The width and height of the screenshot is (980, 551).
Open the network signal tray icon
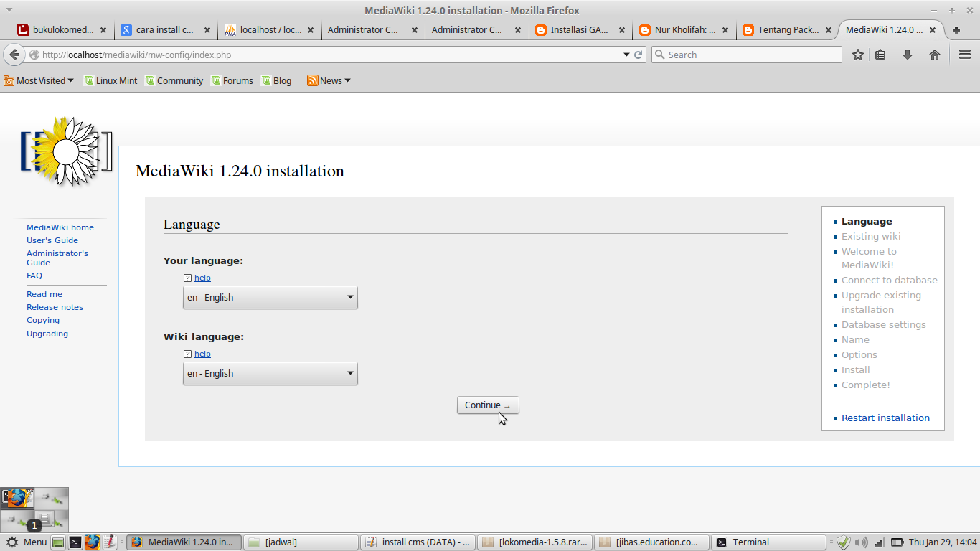(x=880, y=542)
